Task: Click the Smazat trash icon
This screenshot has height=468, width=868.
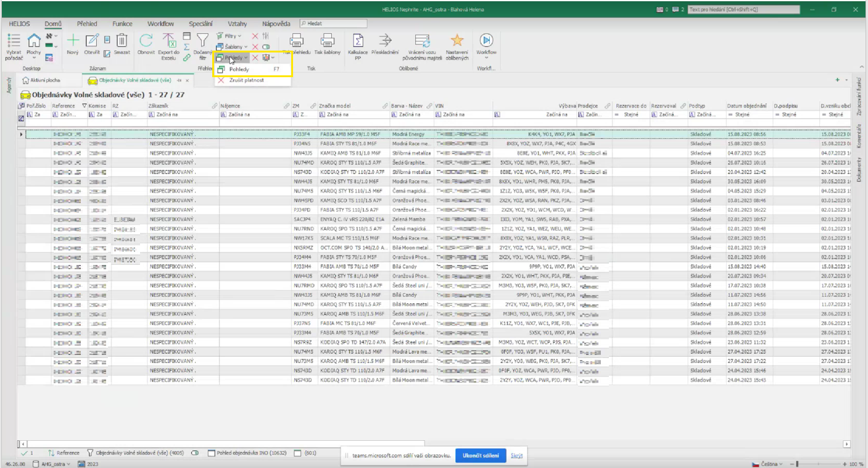Action: tap(122, 41)
